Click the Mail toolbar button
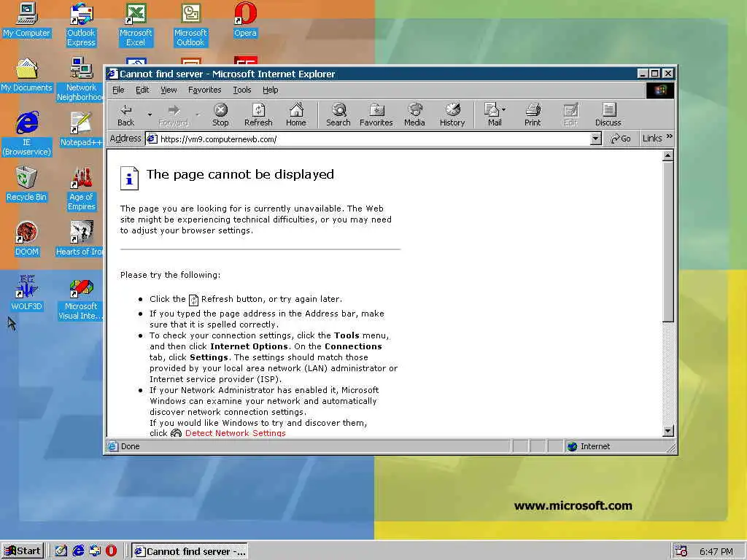The width and height of the screenshot is (747, 560). tap(492, 114)
